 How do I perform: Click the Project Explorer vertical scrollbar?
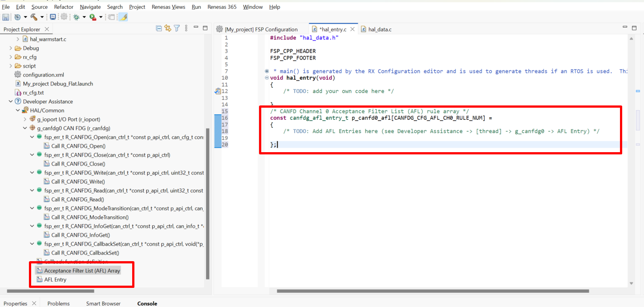(x=207, y=204)
